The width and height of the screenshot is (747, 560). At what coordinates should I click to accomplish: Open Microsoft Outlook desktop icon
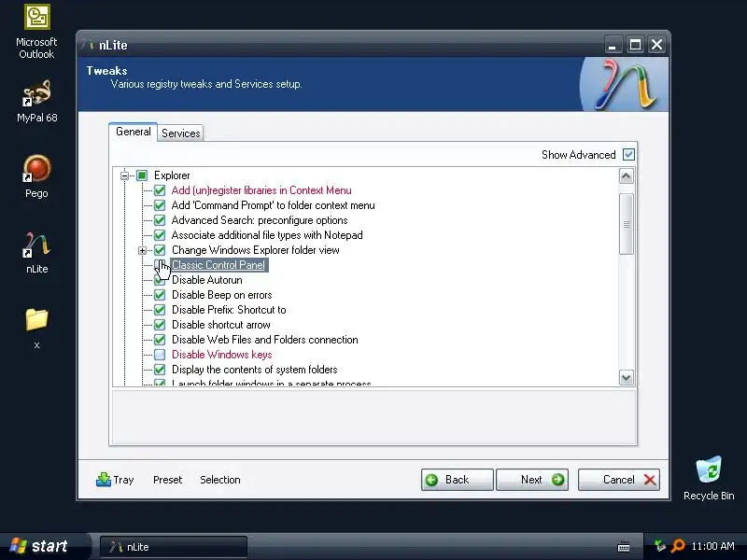36,32
